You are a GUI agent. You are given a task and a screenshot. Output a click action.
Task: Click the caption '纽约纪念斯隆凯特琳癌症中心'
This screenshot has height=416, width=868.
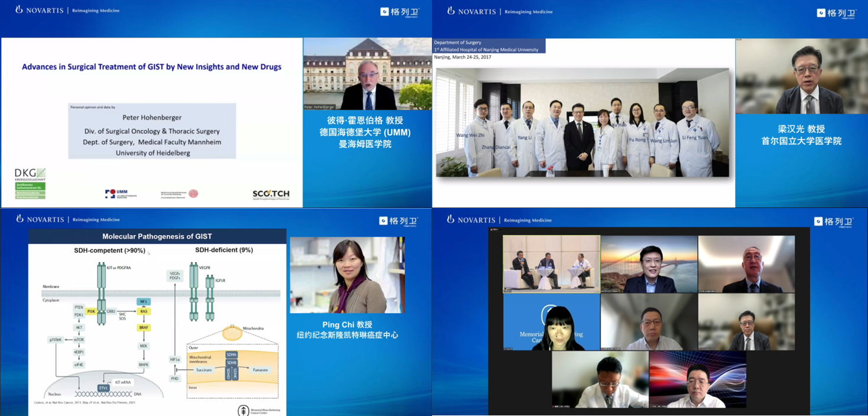(x=347, y=335)
